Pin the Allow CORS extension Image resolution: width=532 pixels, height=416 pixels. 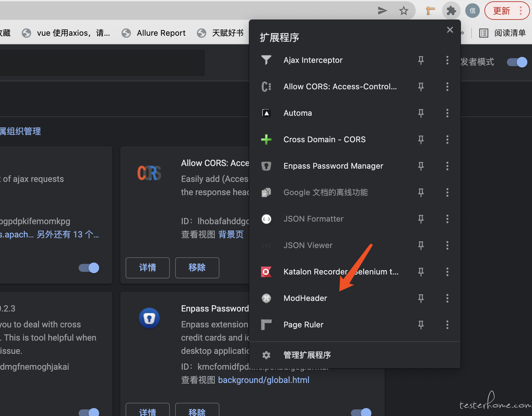(421, 87)
